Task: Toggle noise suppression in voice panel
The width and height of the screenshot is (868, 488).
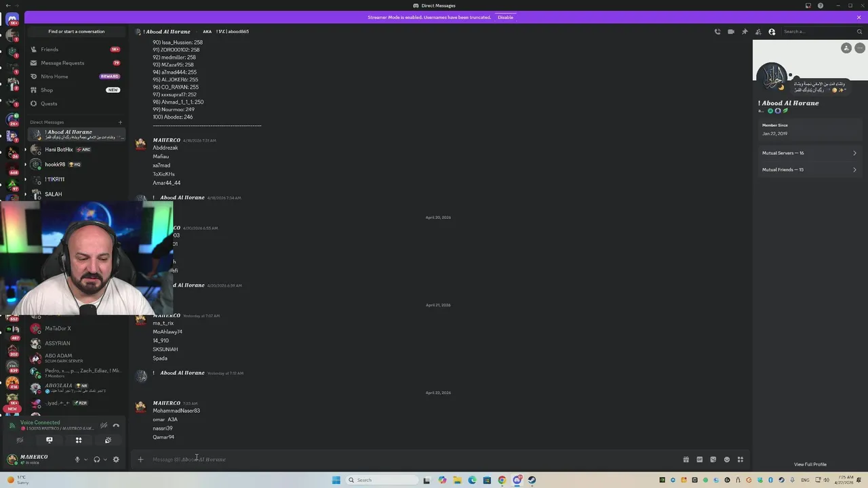Action: (x=104, y=426)
